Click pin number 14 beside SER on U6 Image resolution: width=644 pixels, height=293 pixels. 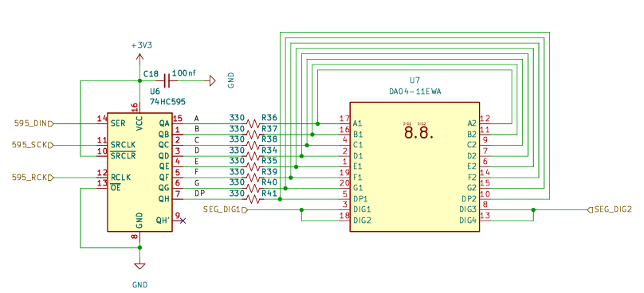click(101, 119)
